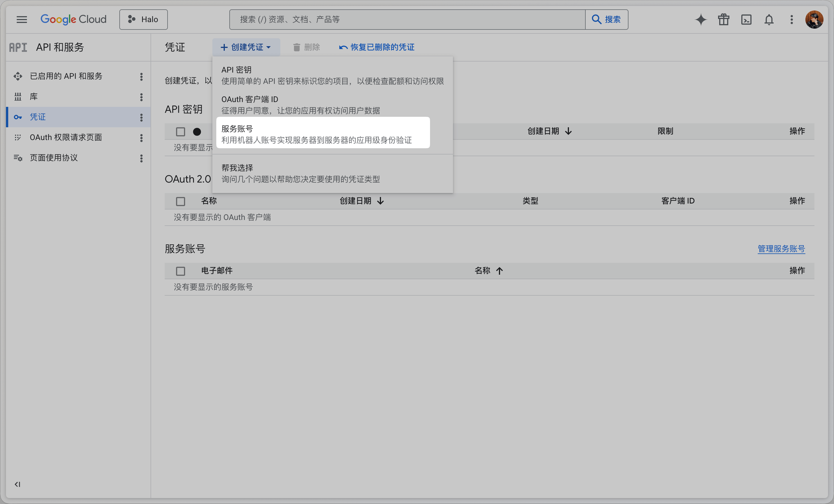
Task: Click the 电子邮件 column header
Action: pyautogui.click(x=217, y=271)
